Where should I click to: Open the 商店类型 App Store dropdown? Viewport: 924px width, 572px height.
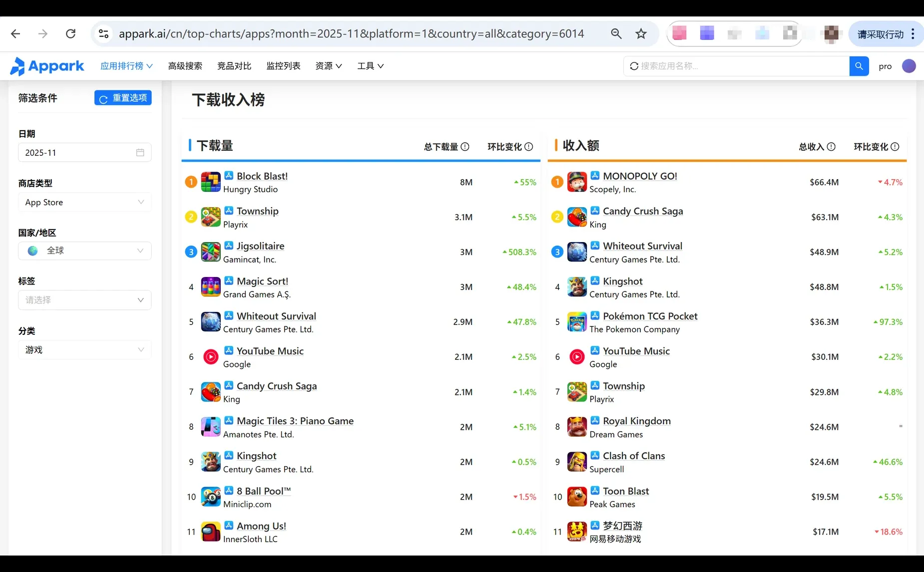pyautogui.click(x=85, y=202)
